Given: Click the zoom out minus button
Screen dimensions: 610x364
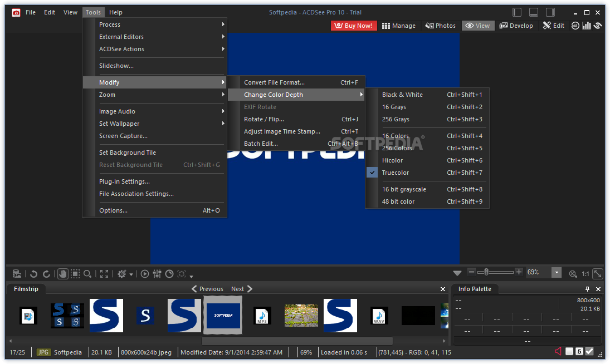Looking at the screenshot, I should [x=471, y=272].
